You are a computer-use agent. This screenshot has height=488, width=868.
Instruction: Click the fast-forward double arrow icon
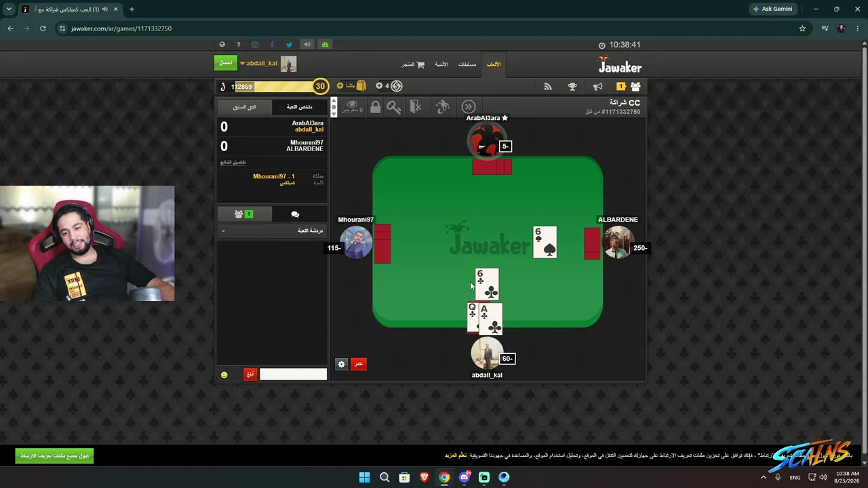coord(469,107)
